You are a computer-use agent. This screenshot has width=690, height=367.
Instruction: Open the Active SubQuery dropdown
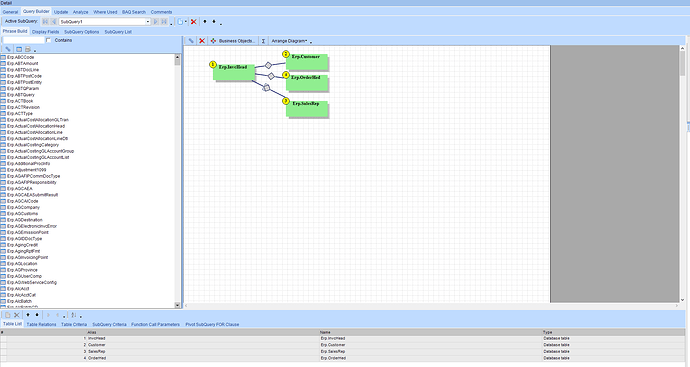click(x=148, y=22)
